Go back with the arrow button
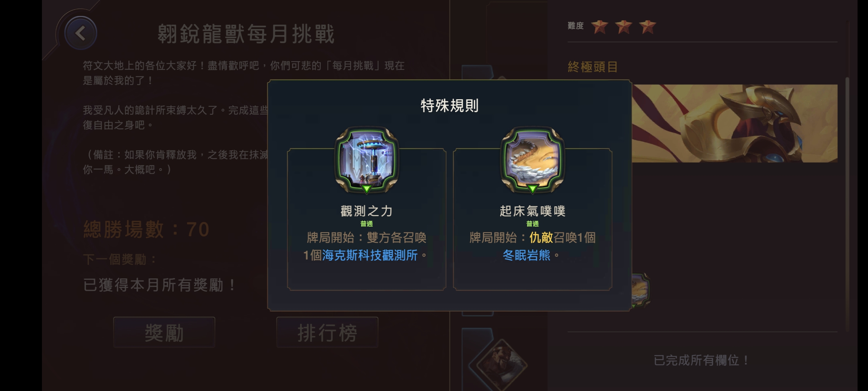This screenshot has width=868, height=391. [80, 33]
